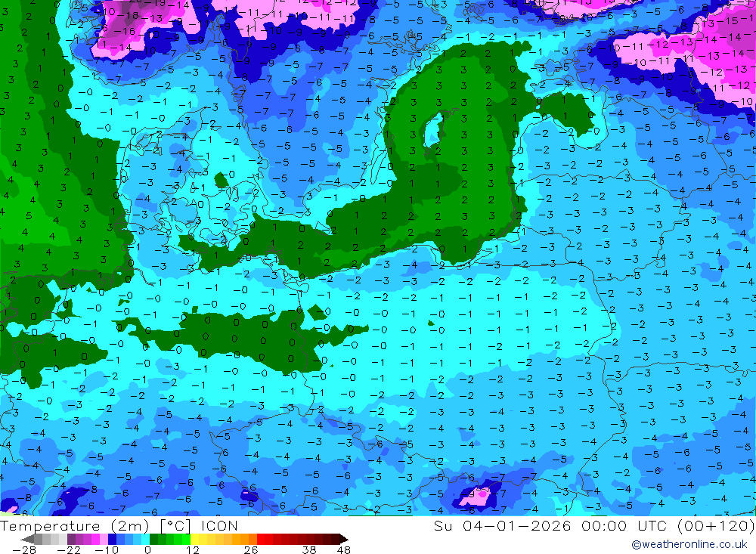Viewport: 756px width, 554px height.
Task: Click the 26 label on the color scale
Action: point(251,549)
